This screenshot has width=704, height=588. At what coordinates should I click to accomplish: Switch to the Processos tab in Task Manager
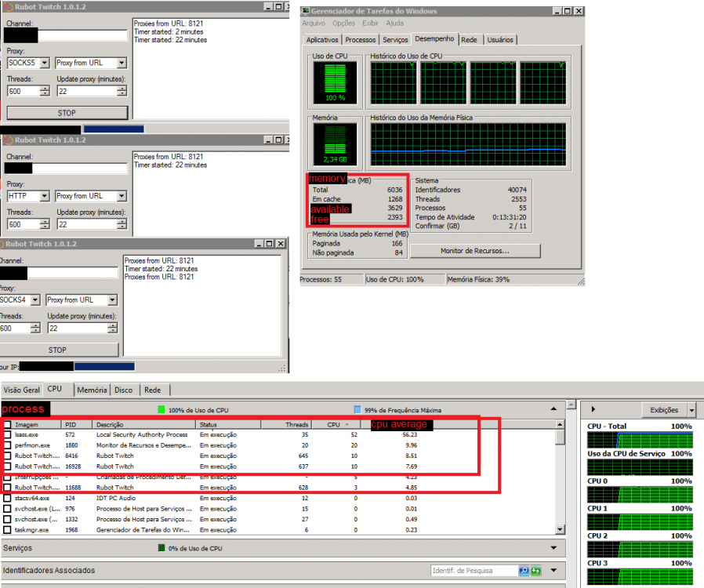[360, 39]
